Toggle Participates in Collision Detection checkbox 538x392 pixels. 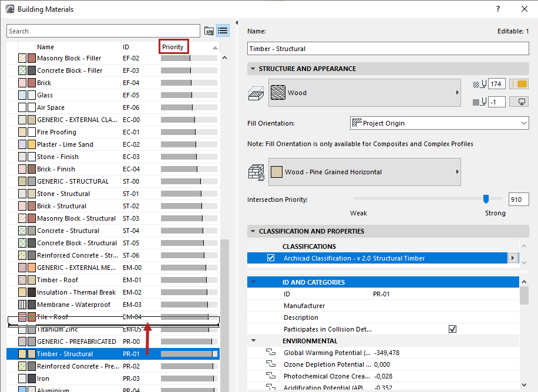click(x=452, y=329)
